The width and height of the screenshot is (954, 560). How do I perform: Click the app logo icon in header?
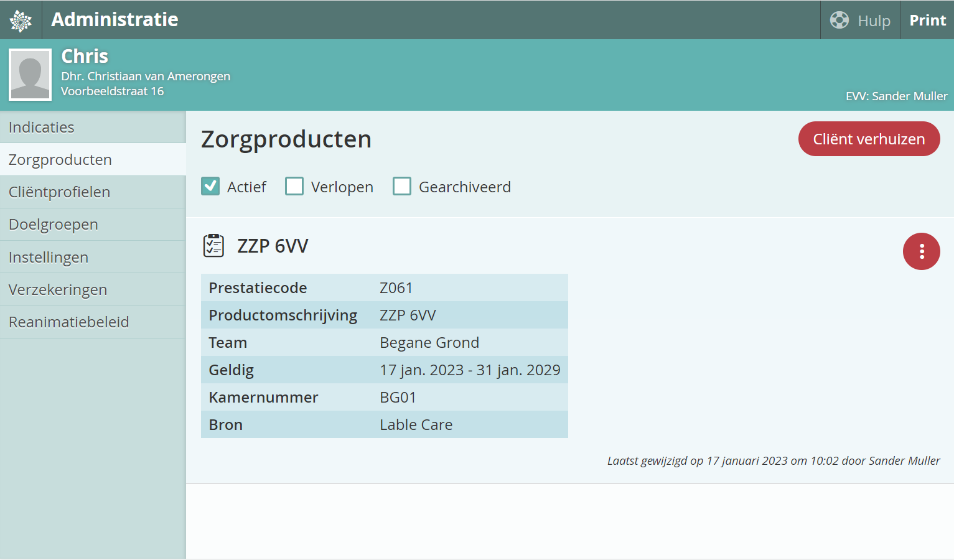point(21,21)
